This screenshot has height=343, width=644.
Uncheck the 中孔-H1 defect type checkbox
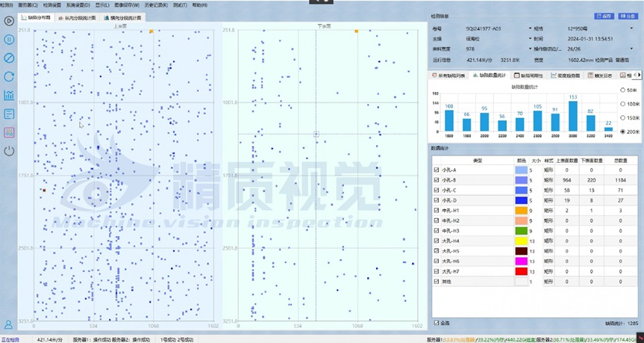point(437,211)
